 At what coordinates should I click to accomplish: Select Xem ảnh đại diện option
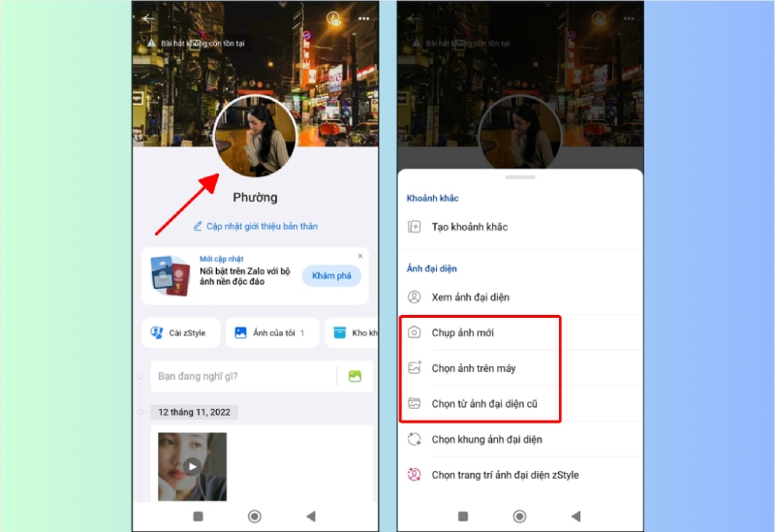[x=471, y=297]
